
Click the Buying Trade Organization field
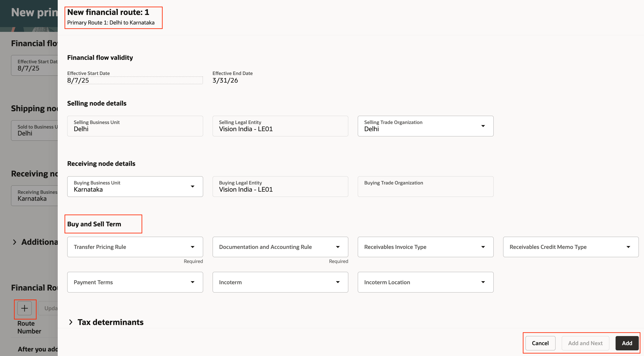click(x=425, y=187)
